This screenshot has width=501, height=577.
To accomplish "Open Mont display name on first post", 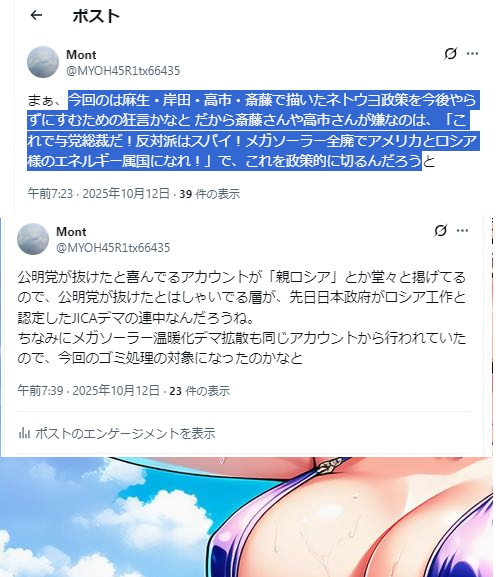I will pyautogui.click(x=81, y=55).
